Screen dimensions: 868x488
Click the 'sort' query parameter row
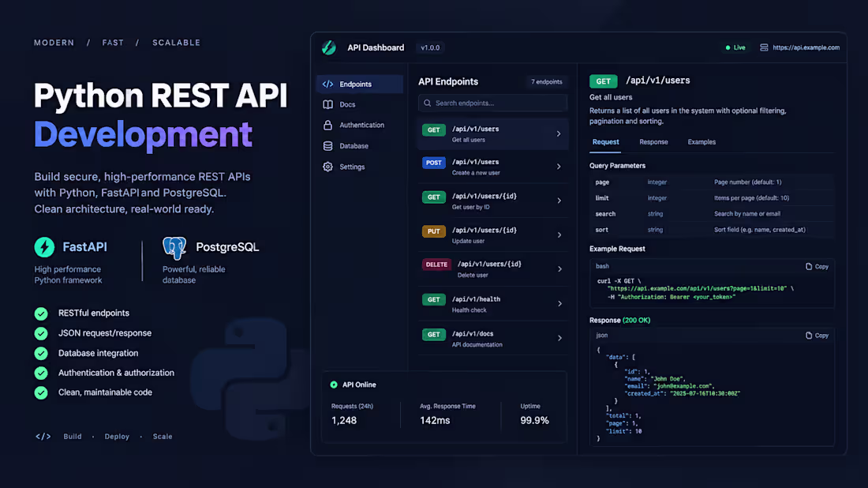point(712,229)
